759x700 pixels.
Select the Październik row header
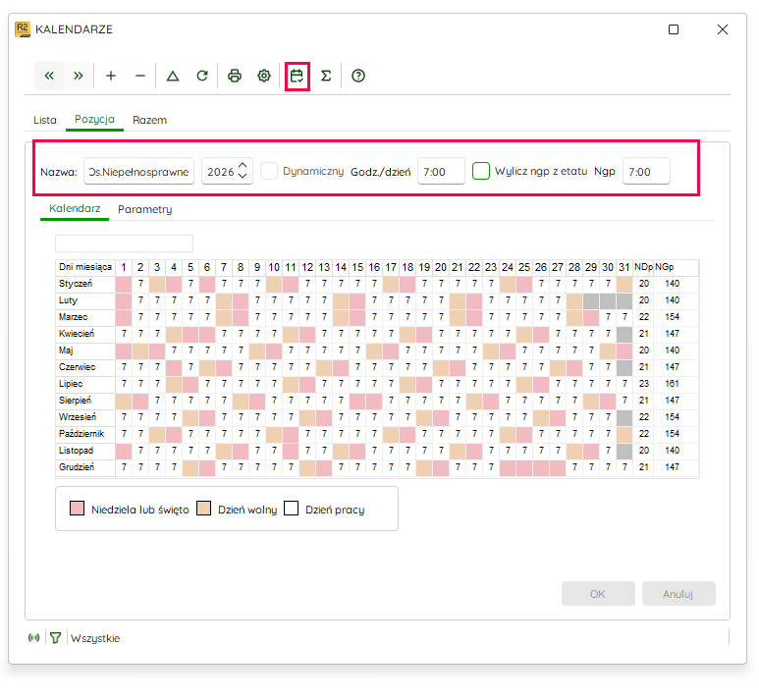[85, 434]
